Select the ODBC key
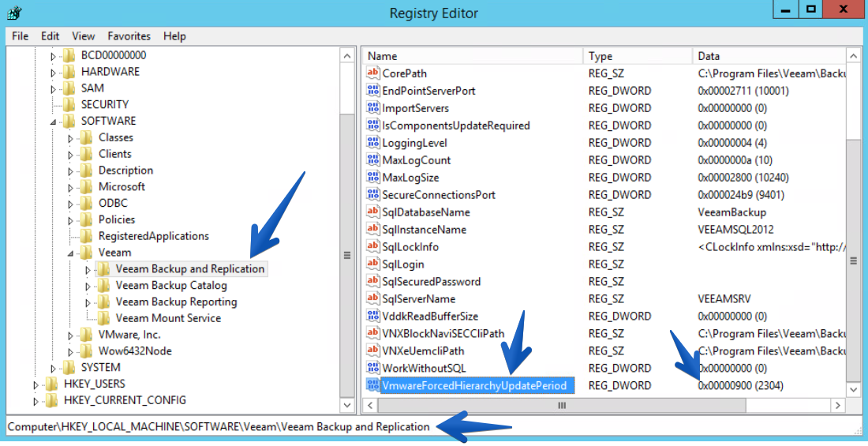The image size is (868, 446). [x=113, y=203]
